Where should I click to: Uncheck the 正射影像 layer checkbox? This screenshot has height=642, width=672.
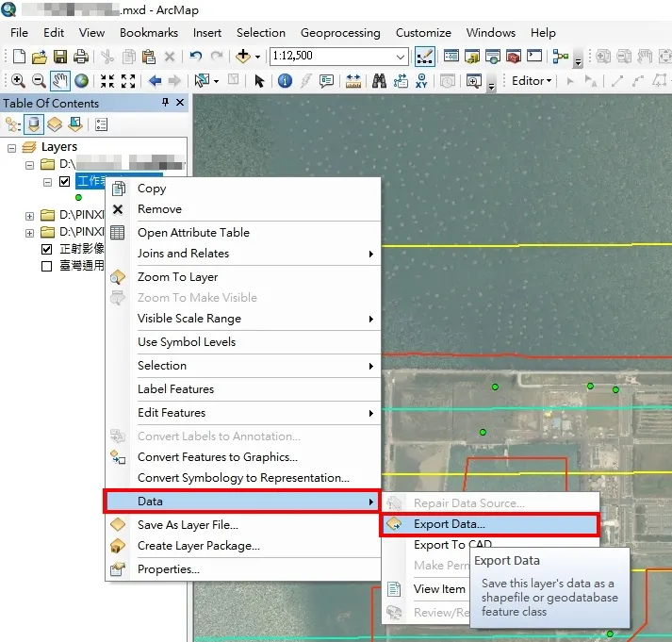[x=47, y=250]
